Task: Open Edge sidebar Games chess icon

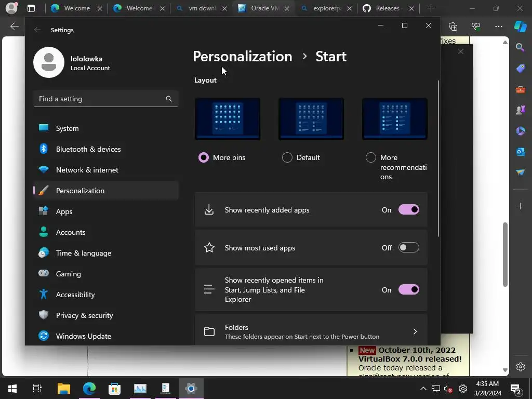Action: tap(520, 110)
